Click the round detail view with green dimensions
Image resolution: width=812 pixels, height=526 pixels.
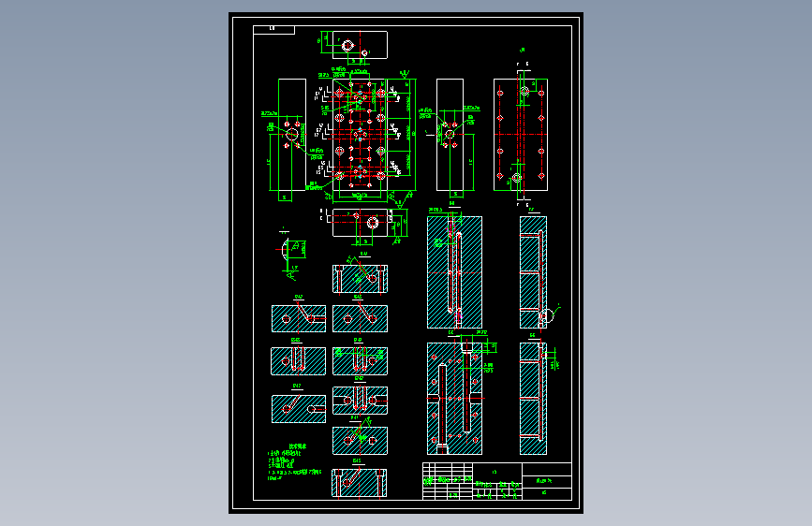click(x=291, y=253)
